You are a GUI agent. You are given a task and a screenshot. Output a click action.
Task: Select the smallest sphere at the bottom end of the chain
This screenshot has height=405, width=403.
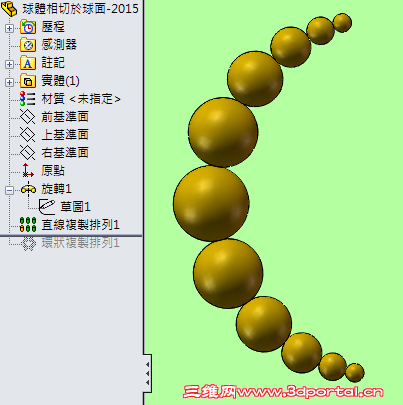[355, 373]
